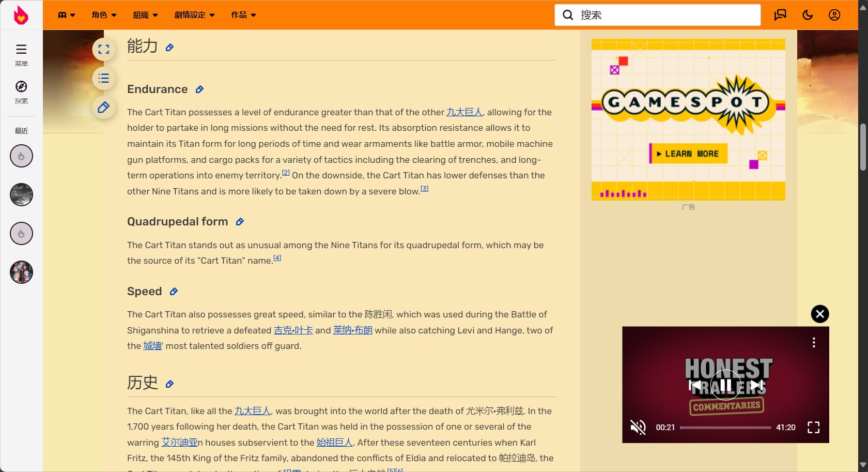
Task: Click the video progress bar
Action: coord(725,428)
